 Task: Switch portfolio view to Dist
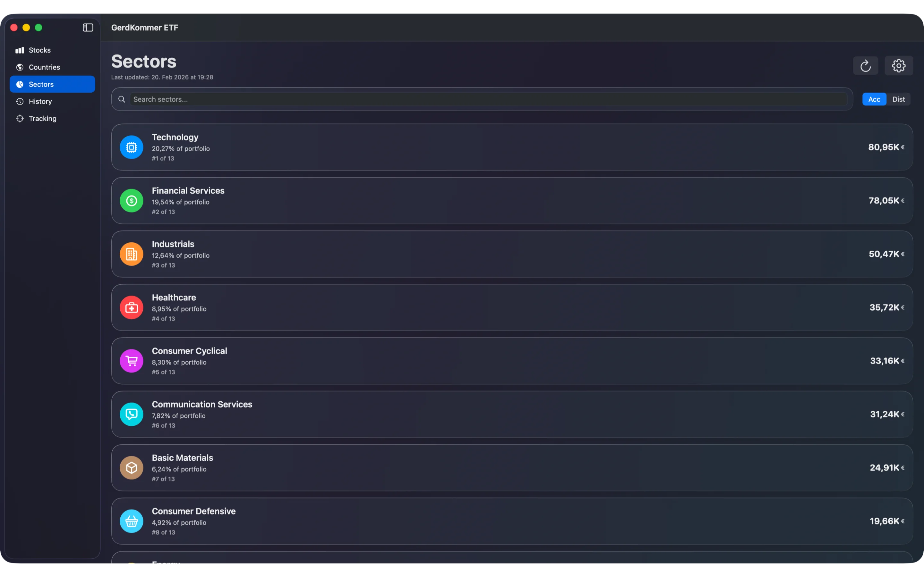point(899,99)
